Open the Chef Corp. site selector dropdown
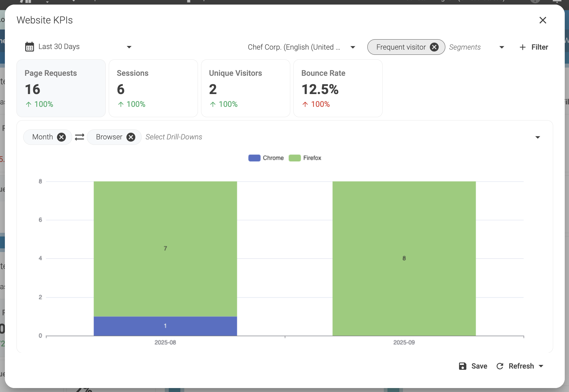This screenshot has width=569, height=392. point(352,47)
